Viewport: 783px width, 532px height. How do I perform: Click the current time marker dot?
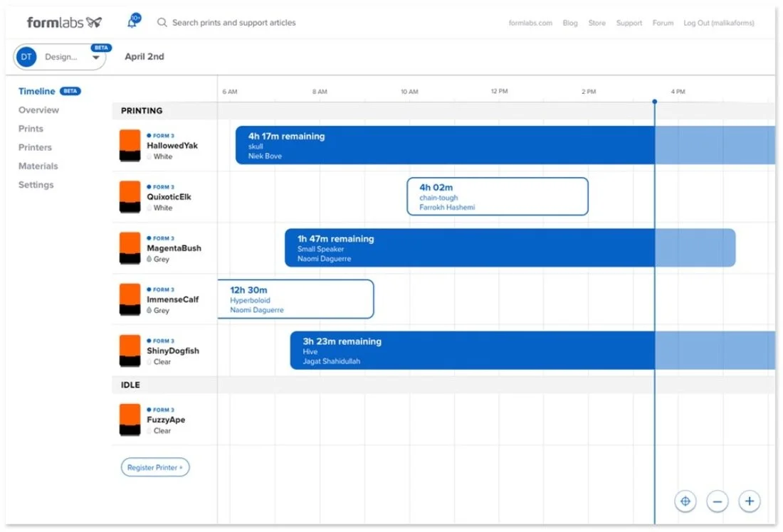[x=655, y=101]
